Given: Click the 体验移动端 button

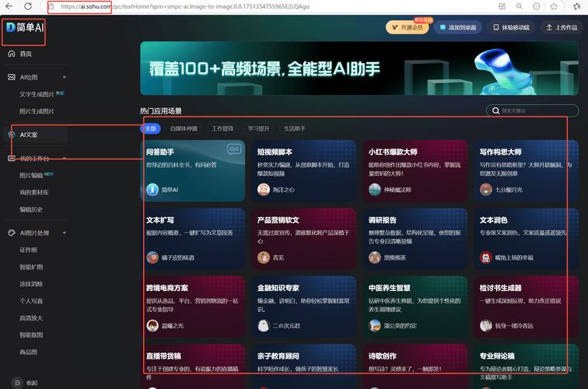Looking at the screenshot, I should coord(511,27).
